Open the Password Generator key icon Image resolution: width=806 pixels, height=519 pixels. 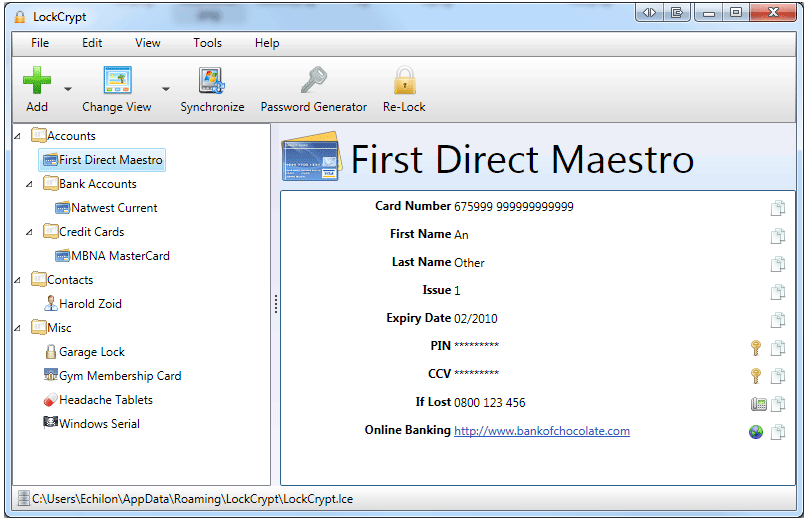coord(314,80)
